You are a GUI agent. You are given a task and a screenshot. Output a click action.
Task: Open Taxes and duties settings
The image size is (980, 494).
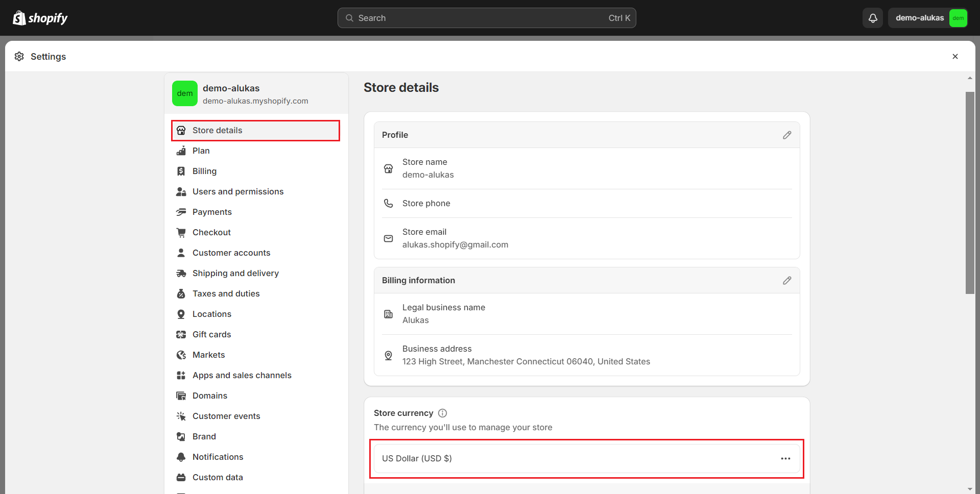click(226, 293)
